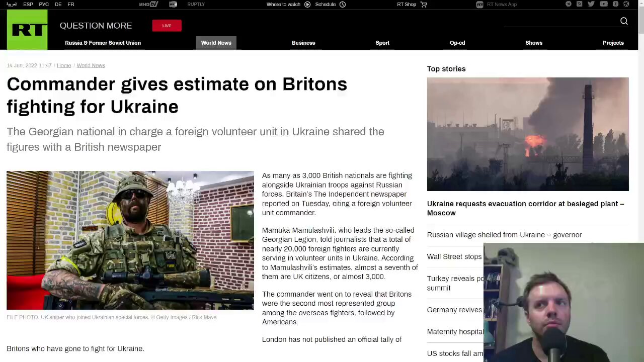Open the US stocks fall story
This screenshot has width=644, height=362.
point(455,353)
